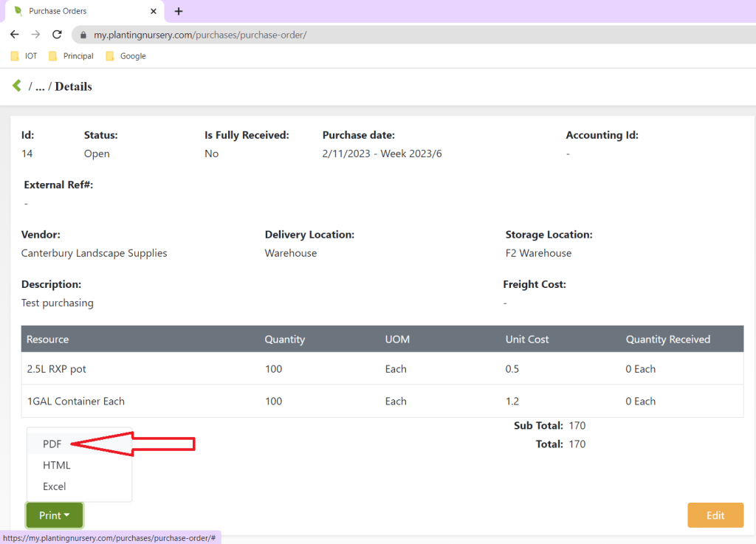This screenshot has width=756, height=544.
Task: Click the browser forward arrow
Action: [35, 35]
